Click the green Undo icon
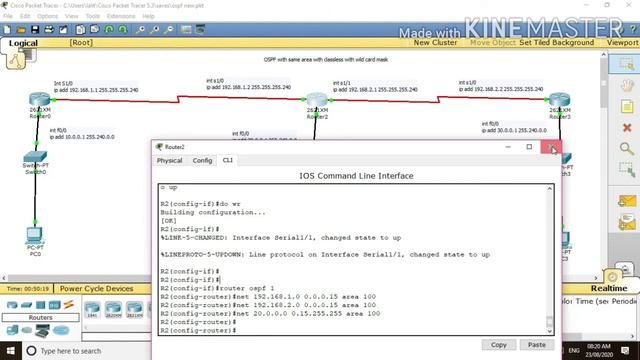Screen dimensions: 640x360 click(109, 29)
